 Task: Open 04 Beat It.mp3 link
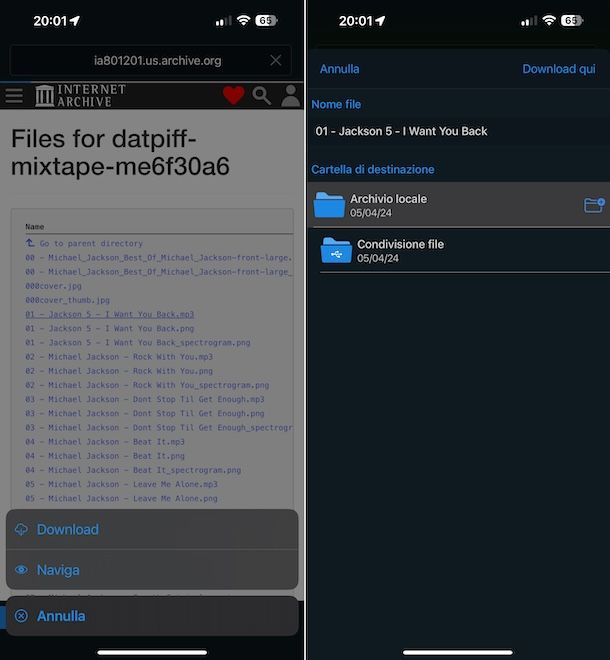pos(105,442)
